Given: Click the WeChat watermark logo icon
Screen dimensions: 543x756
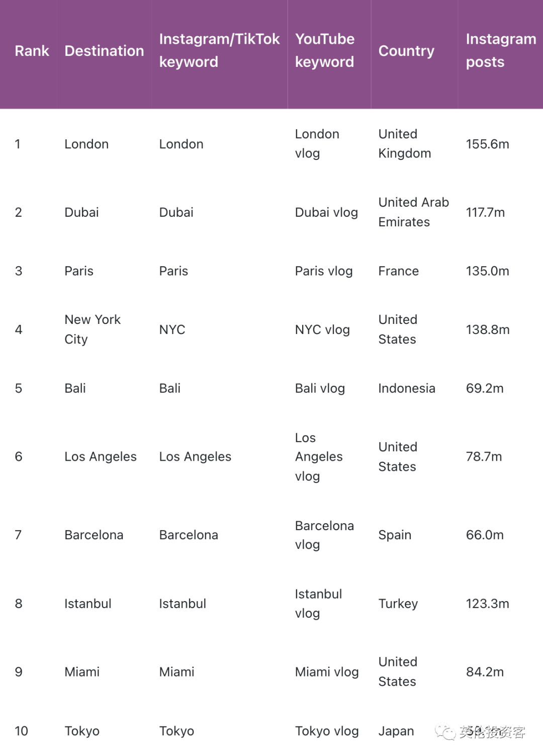Looking at the screenshot, I should (445, 732).
